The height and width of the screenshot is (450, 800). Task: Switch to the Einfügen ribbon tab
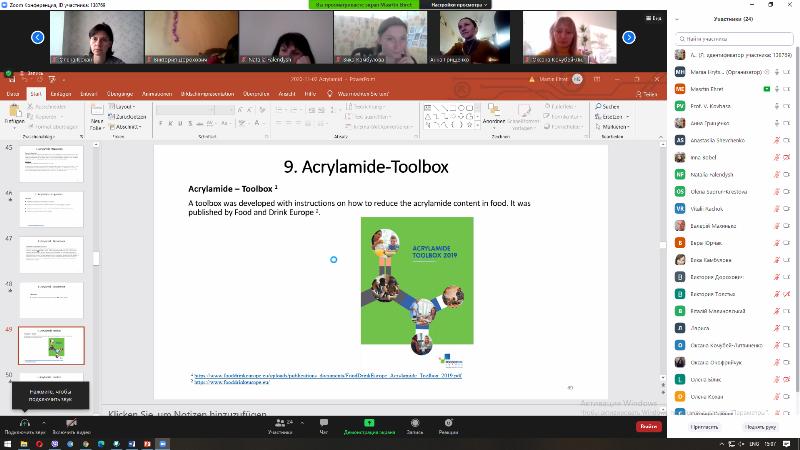61,94
